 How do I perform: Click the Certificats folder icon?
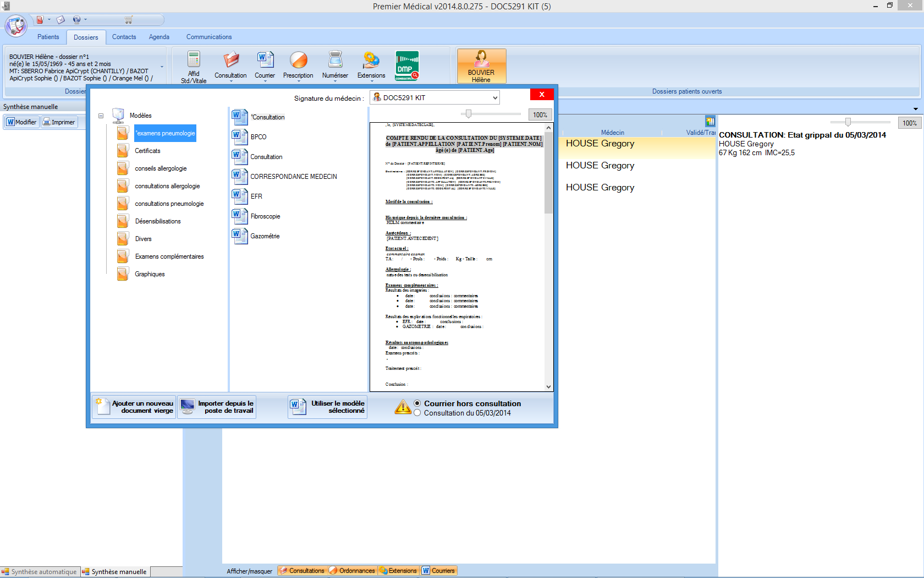[123, 151]
